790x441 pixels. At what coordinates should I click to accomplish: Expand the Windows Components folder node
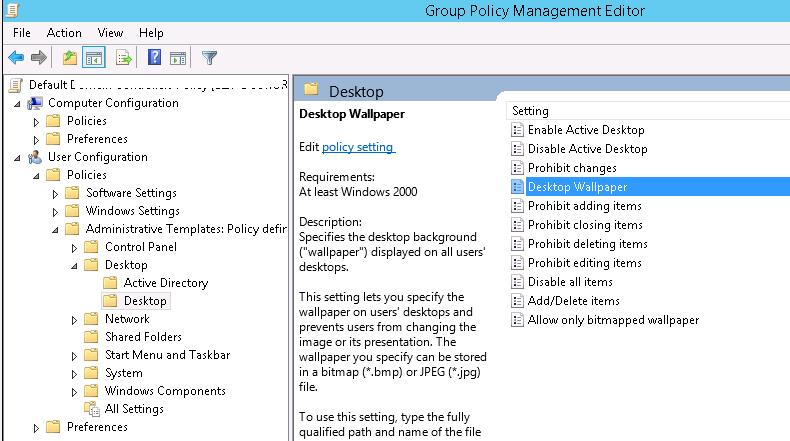coord(74,391)
